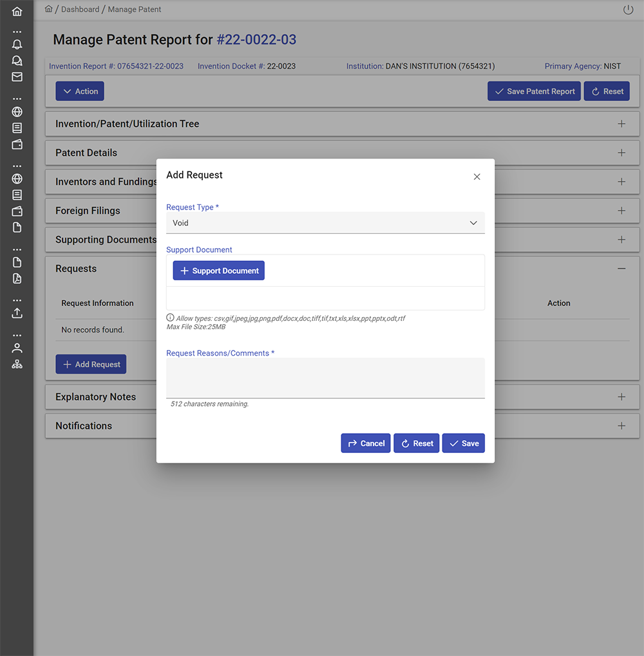Click the upload icon in the sidebar
Screen dimensions: 644x656
pos(17,313)
